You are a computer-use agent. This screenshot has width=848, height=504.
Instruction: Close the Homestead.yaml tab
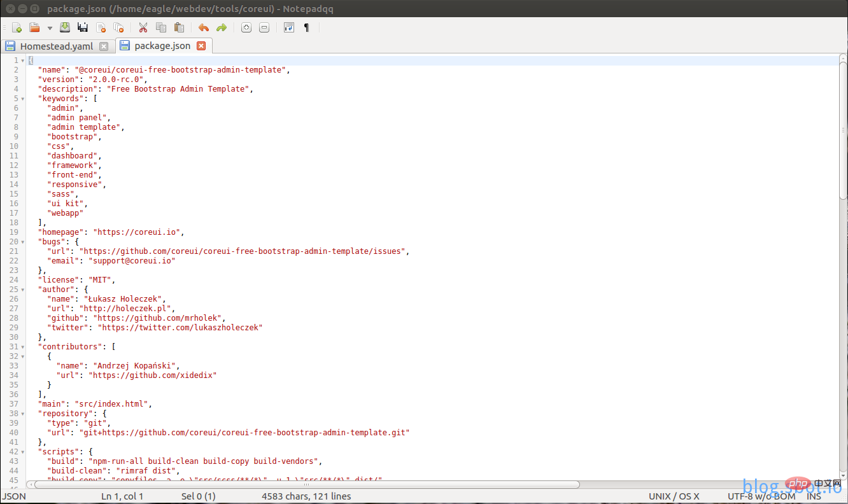(x=104, y=46)
